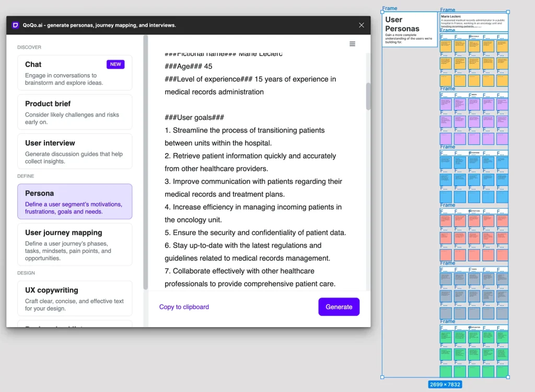Click the sidebar vertical scrollbar
This screenshot has width=535, height=392.
pyautogui.click(x=146, y=162)
